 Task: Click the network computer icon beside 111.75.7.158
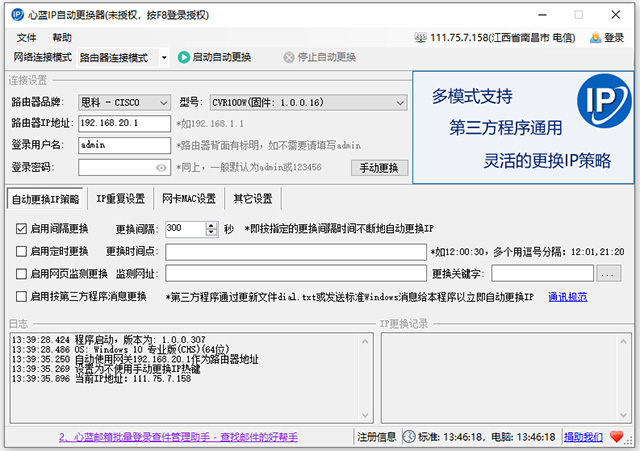[420, 38]
